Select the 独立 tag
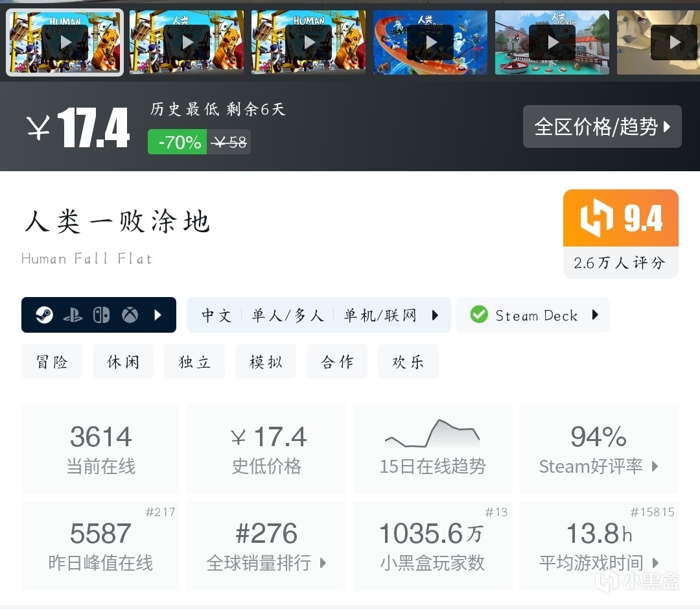 [x=194, y=361]
